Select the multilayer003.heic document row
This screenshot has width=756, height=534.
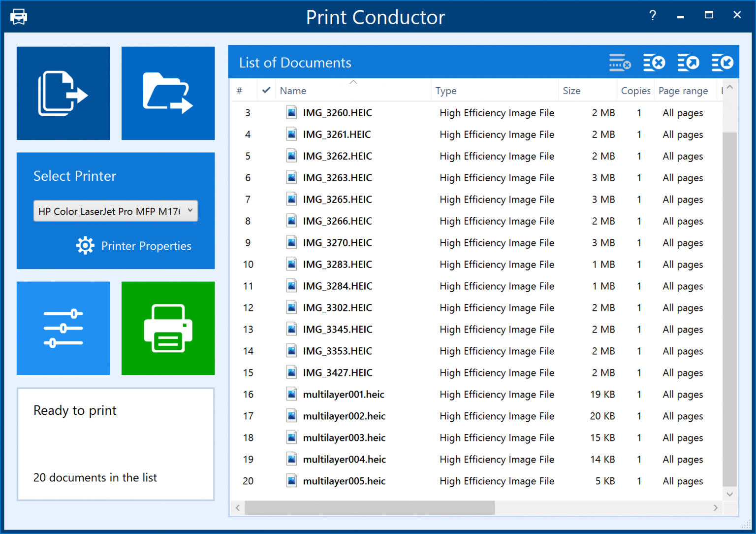(x=344, y=438)
